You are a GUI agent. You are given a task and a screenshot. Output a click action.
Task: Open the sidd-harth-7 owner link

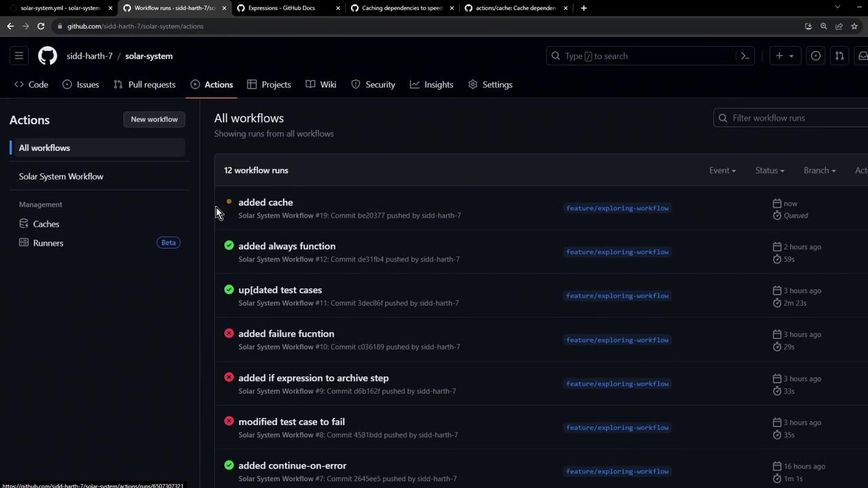(x=90, y=56)
